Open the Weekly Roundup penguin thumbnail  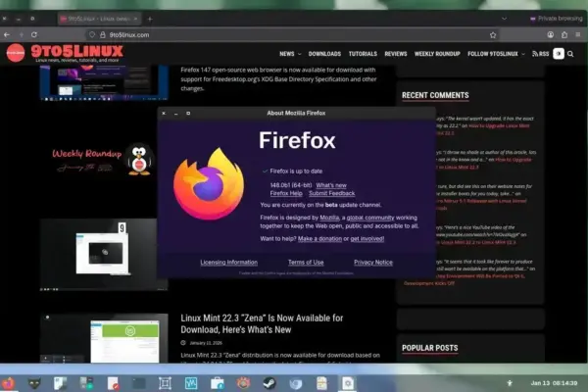[104, 160]
